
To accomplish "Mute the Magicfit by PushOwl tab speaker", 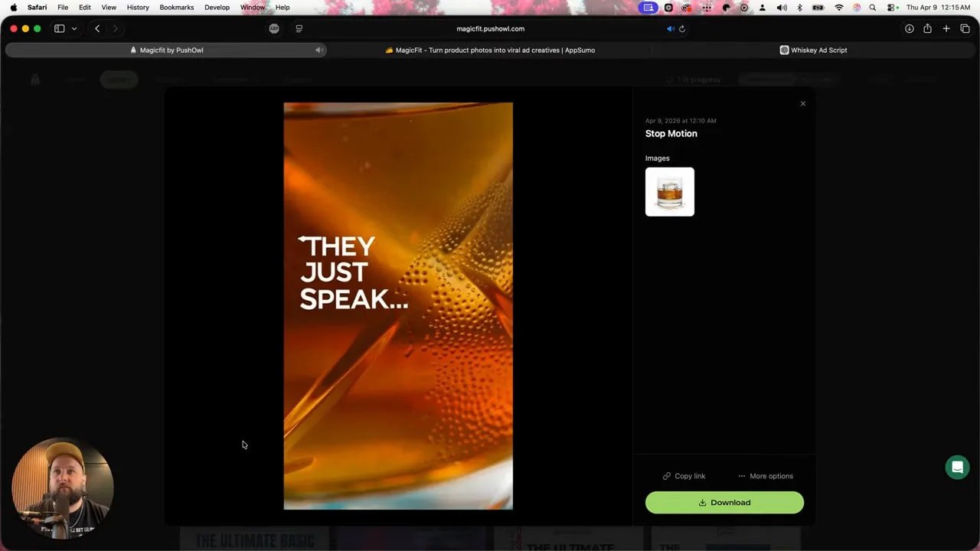I will pyautogui.click(x=318, y=50).
